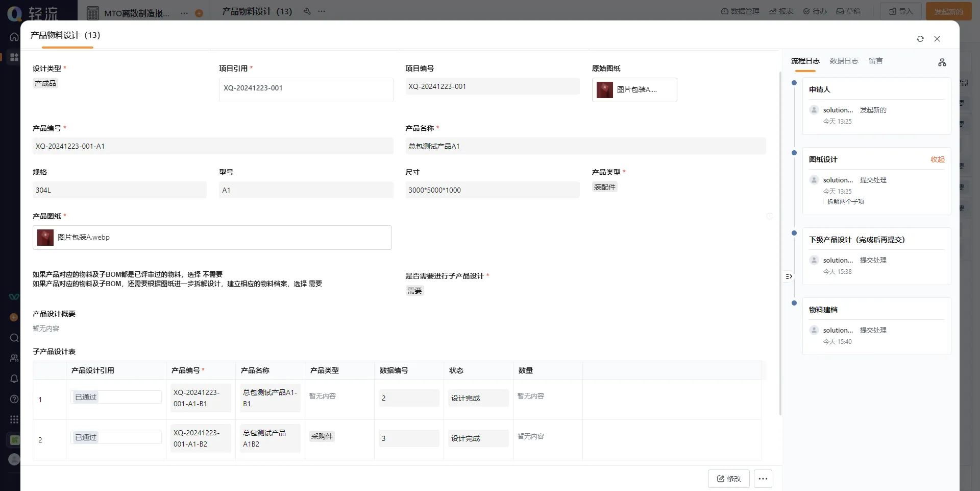Collapse 图纸设计 section via 收起 link
This screenshot has height=491, width=980.
click(937, 159)
